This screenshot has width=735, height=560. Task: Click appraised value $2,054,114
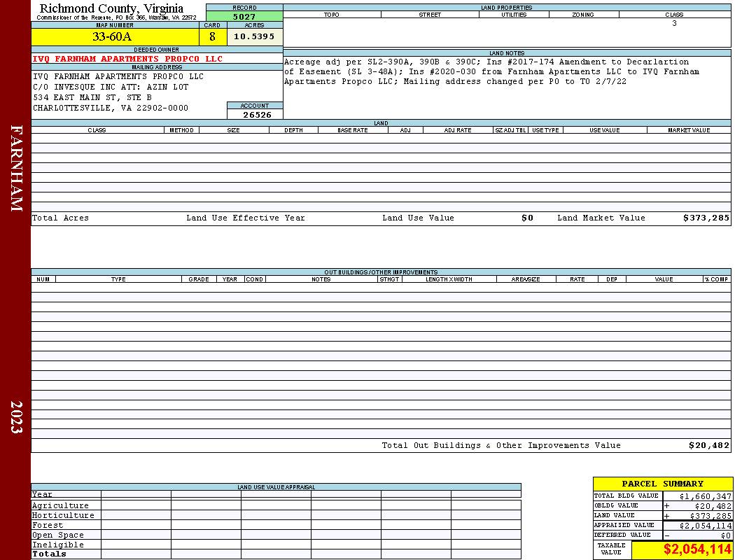coord(705,526)
